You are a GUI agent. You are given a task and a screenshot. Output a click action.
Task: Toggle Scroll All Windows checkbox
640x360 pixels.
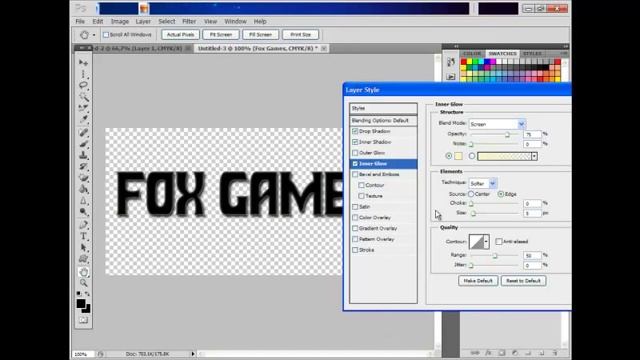(x=106, y=35)
